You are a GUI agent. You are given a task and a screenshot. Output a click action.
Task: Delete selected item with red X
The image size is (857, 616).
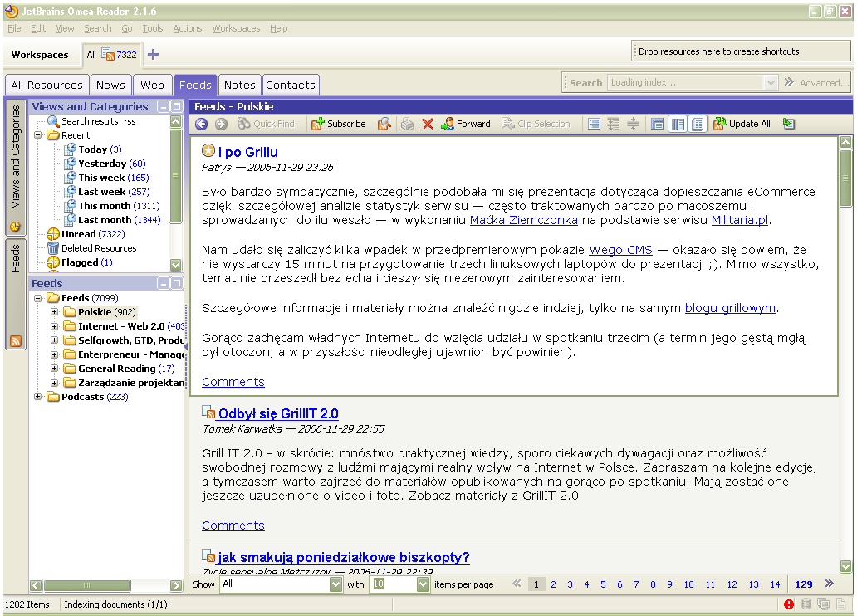click(x=428, y=124)
